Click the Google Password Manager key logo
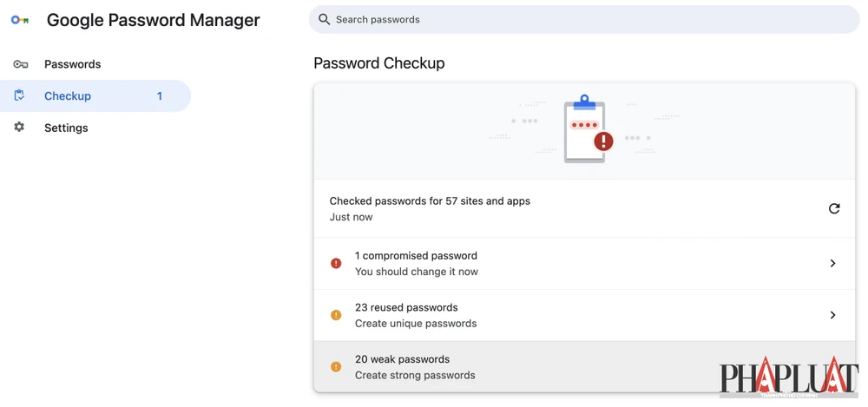This screenshot has height=407, width=868. (x=20, y=20)
